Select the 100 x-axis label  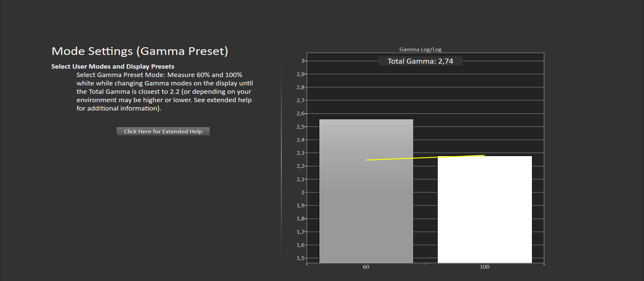coord(485,267)
